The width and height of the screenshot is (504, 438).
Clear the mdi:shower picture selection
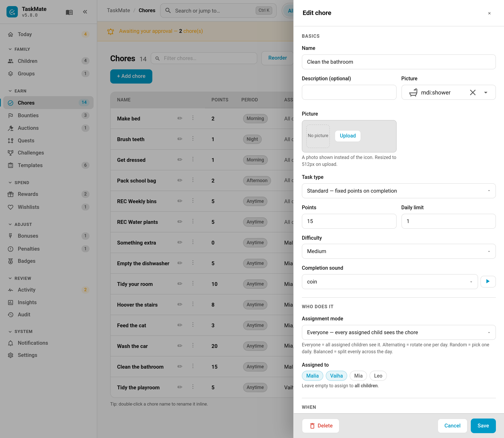pos(473,92)
